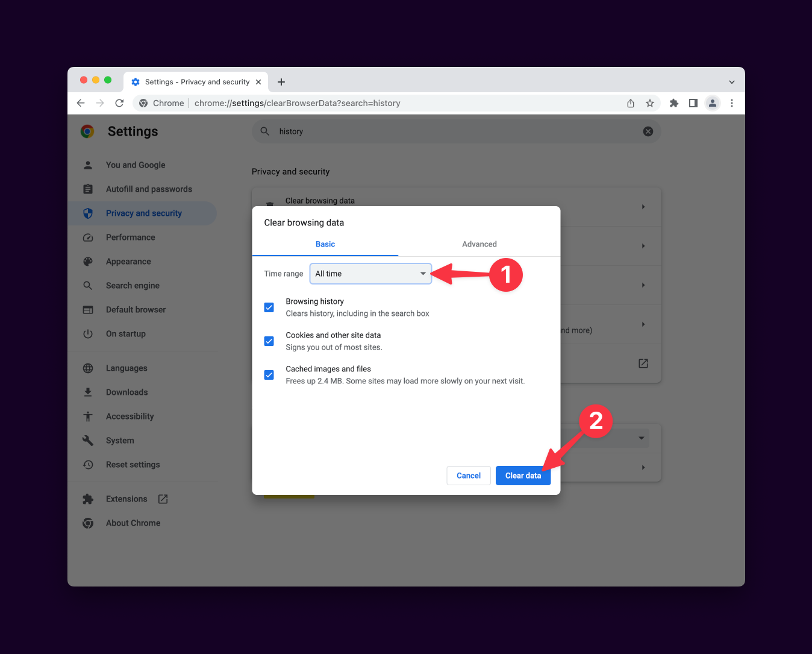Toggle Cookies and other site data checkbox
The image size is (812, 654).
[x=269, y=341]
